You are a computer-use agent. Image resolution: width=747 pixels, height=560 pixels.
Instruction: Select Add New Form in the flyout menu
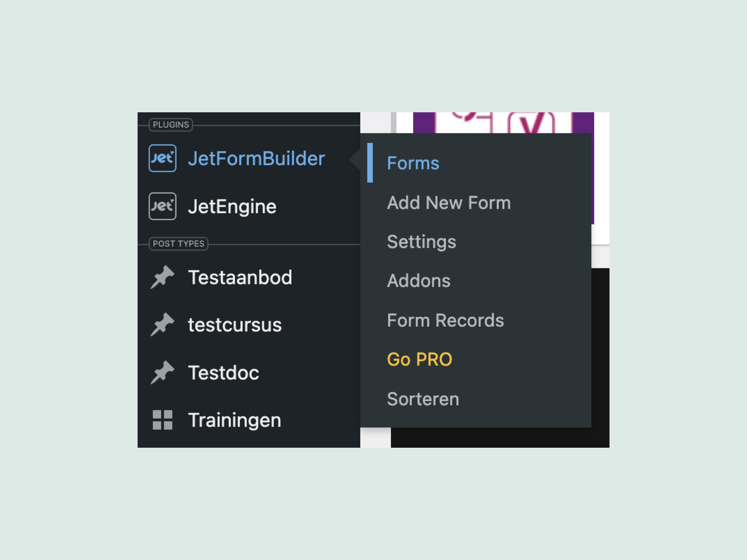[x=449, y=203]
